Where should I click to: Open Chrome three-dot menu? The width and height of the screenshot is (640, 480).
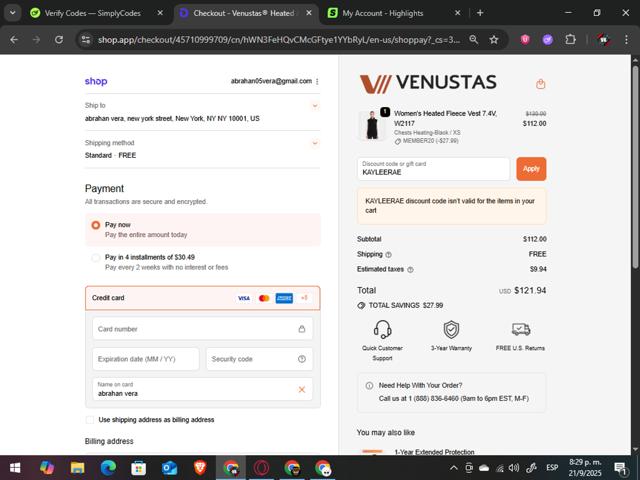tap(626, 40)
